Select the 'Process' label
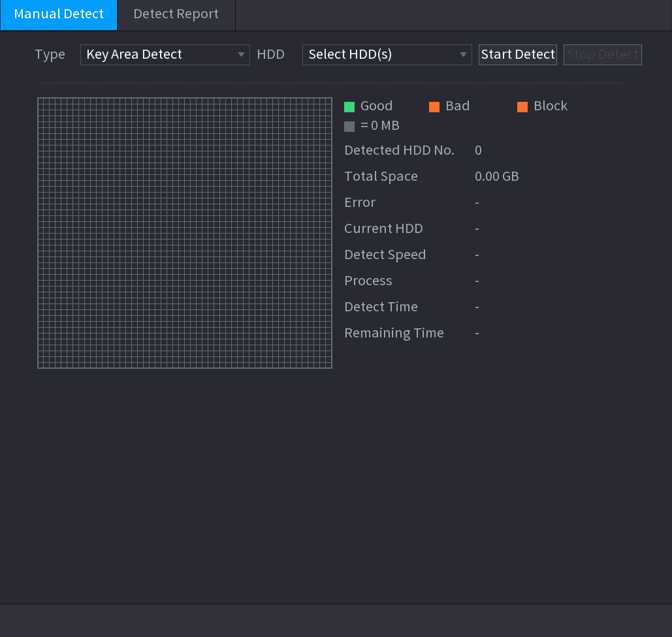Viewport: 672px width, 637px height. tap(368, 281)
